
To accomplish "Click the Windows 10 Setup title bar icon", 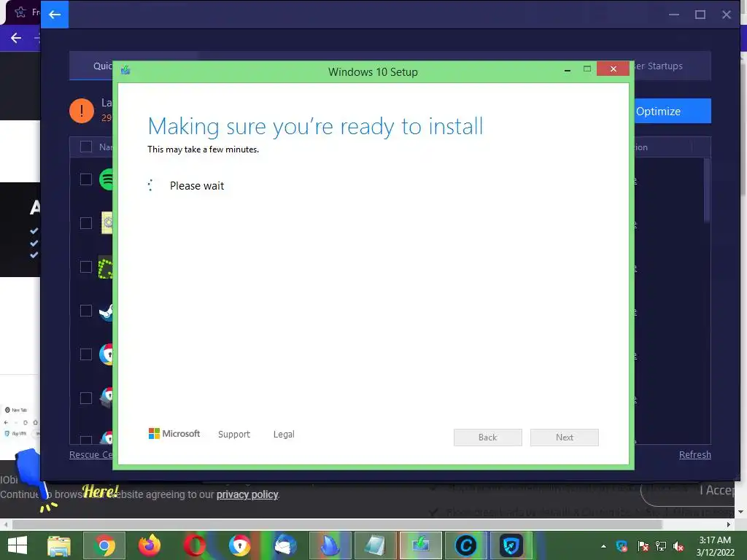I will pos(125,71).
